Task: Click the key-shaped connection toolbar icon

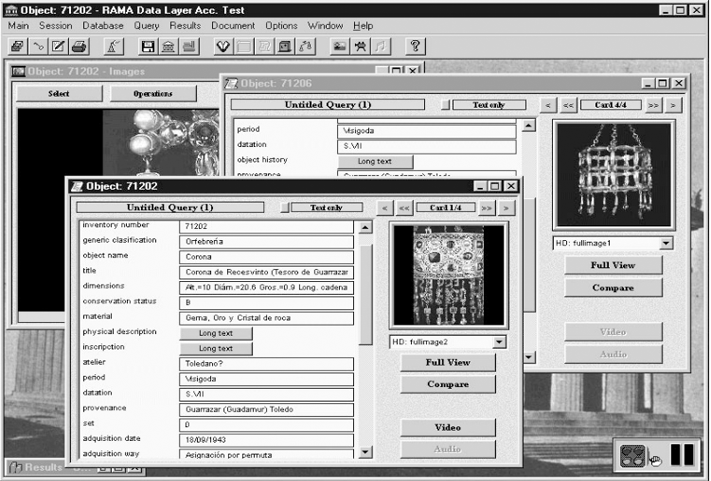Action: (38, 46)
